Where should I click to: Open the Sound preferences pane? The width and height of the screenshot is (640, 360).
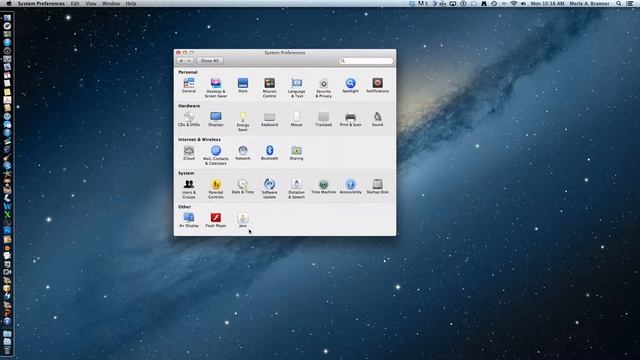click(x=377, y=119)
